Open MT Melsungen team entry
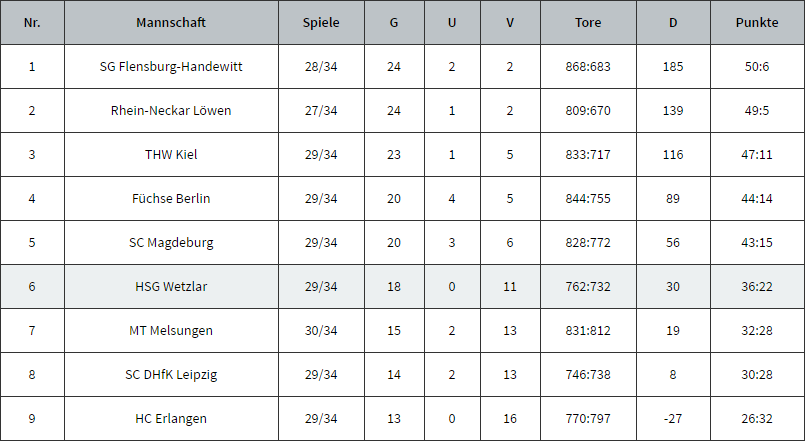805x441 pixels. pyautogui.click(x=171, y=331)
